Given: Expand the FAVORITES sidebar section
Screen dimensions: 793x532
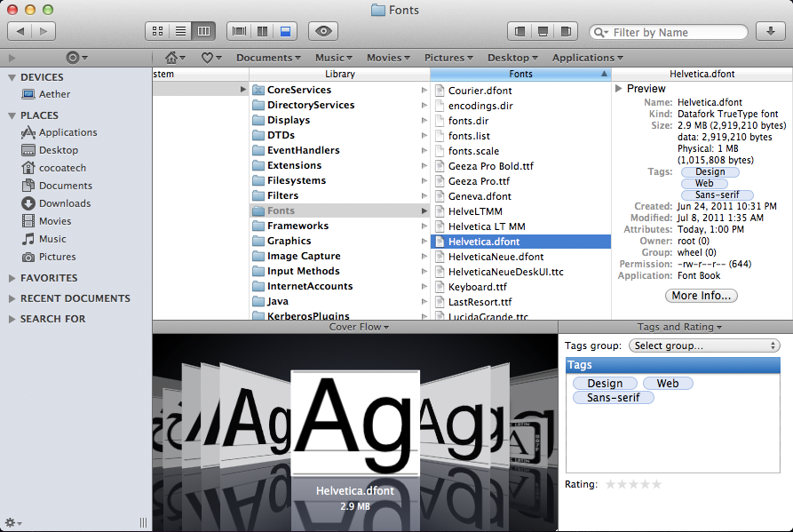Looking at the screenshot, I should pos(12,278).
